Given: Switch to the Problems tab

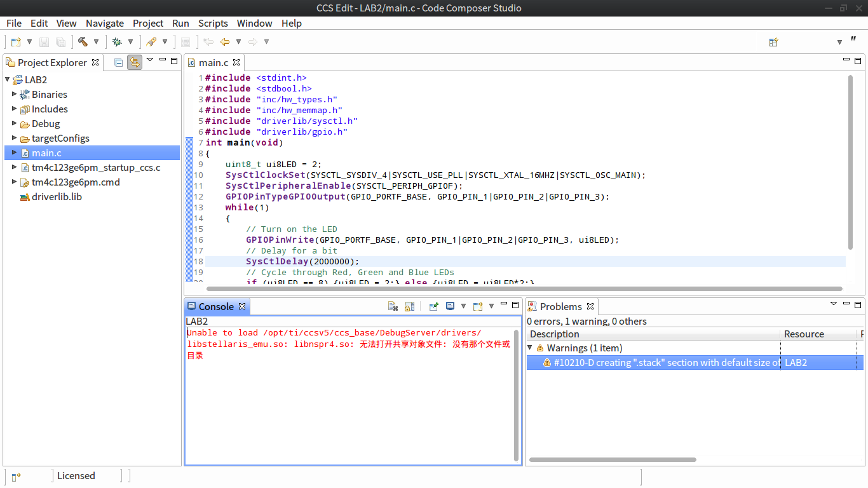Looking at the screenshot, I should (560, 306).
